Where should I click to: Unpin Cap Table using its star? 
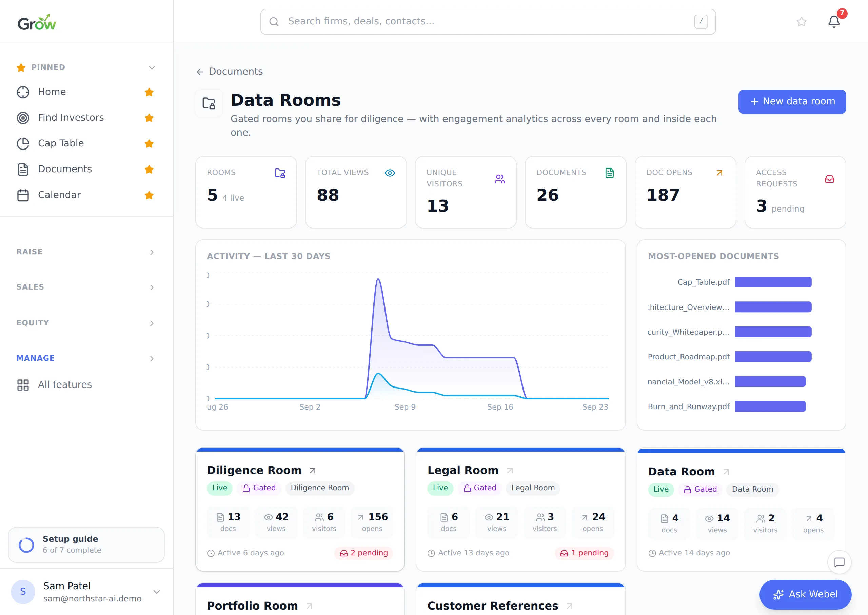[x=149, y=143]
